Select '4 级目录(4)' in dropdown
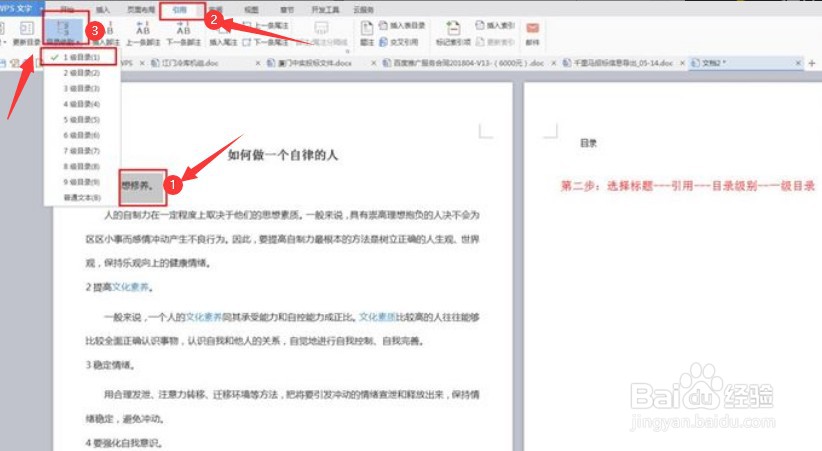The height and width of the screenshot is (451, 822). coord(82,104)
